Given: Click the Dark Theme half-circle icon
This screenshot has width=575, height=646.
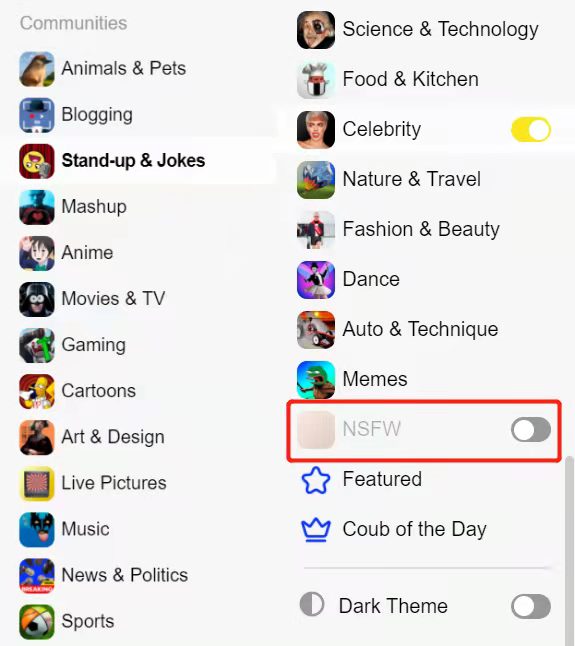Looking at the screenshot, I should (x=312, y=604).
